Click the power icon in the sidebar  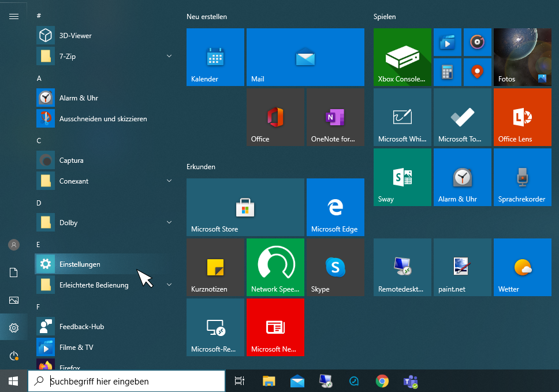coord(14,356)
